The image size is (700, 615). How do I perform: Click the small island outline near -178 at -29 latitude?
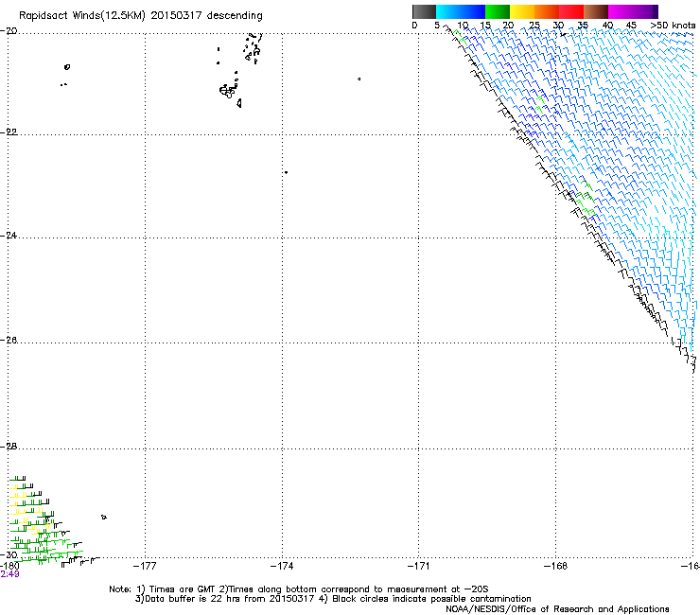pyautogui.click(x=103, y=518)
